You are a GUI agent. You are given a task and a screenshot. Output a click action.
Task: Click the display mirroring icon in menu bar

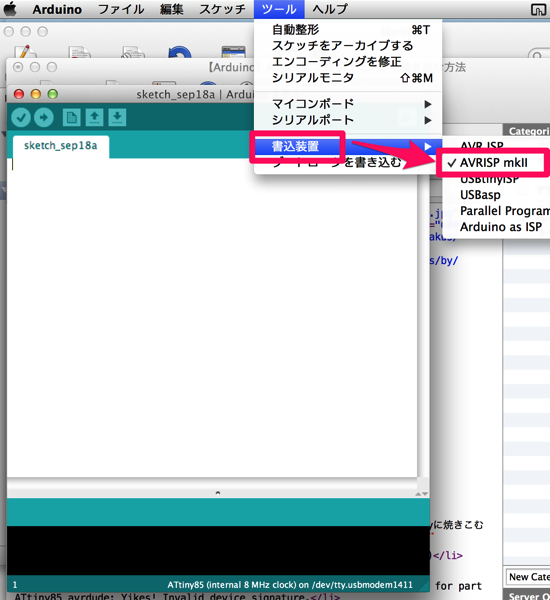click(x=539, y=9)
